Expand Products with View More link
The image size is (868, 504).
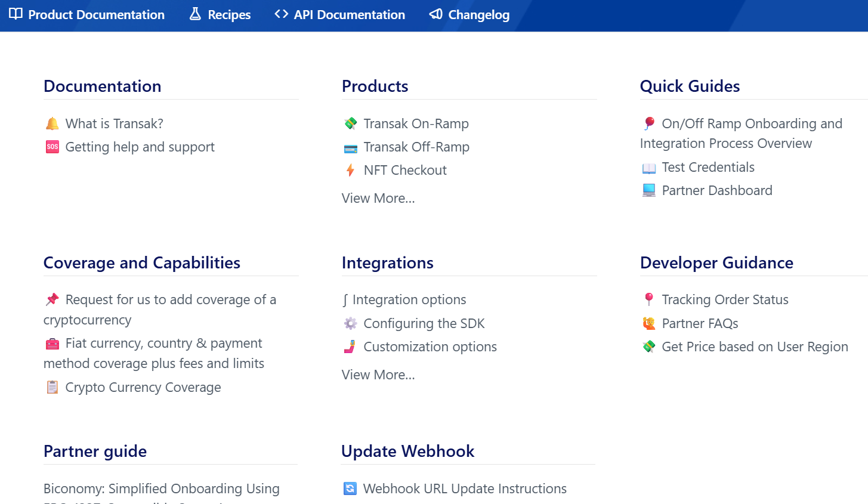pos(378,198)
